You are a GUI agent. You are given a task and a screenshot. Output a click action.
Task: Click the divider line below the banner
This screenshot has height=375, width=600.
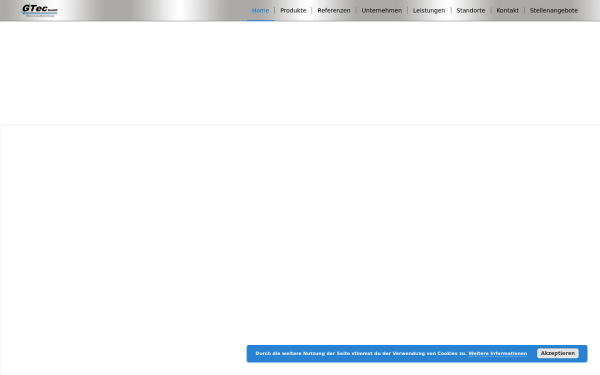click(300, 125)
